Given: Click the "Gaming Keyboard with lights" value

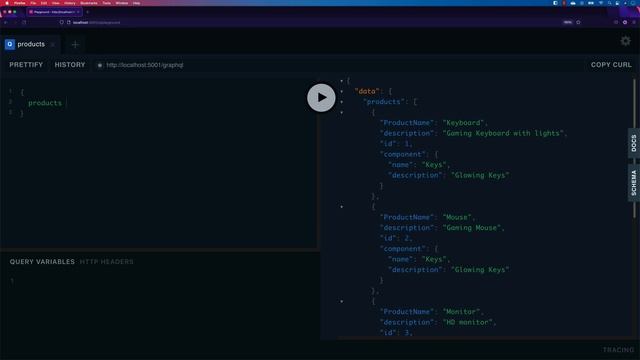Looking at the screenshot, I should pos(503,133).
